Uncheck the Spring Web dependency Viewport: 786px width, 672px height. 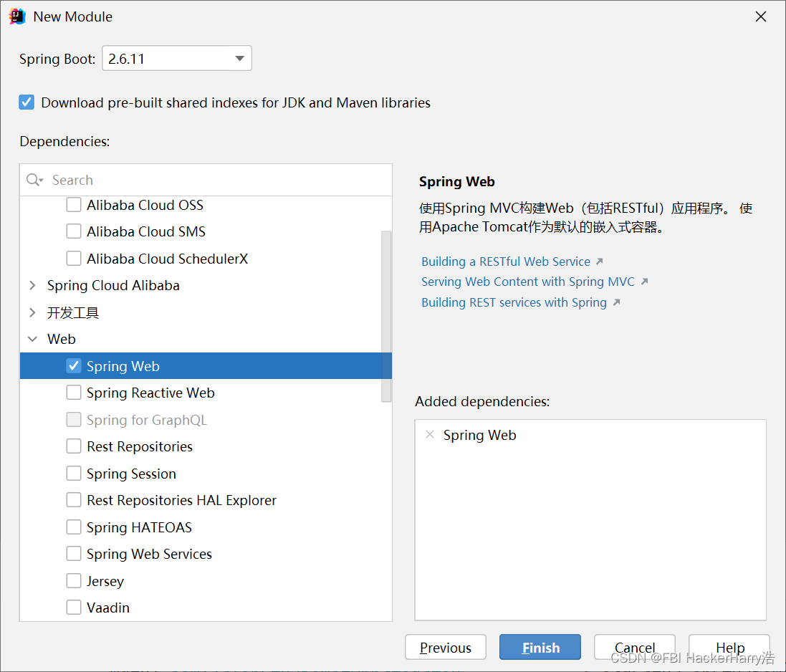point(74,366)
